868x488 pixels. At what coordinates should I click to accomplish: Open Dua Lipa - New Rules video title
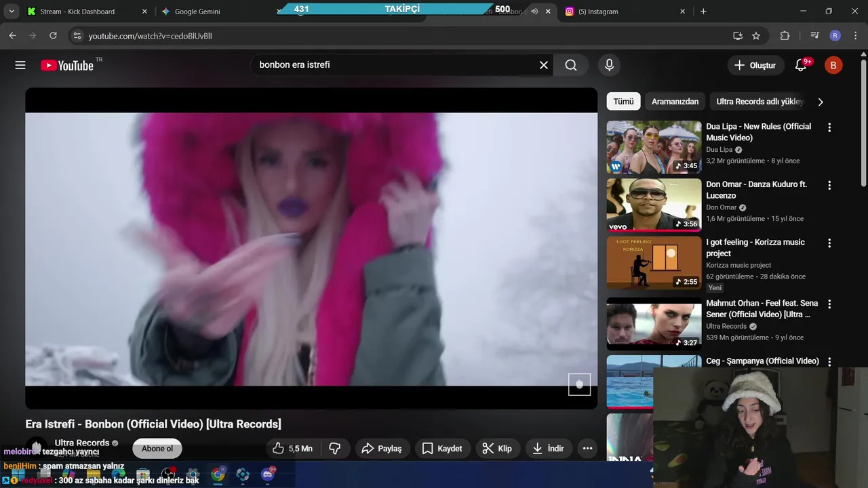point(758,132)
